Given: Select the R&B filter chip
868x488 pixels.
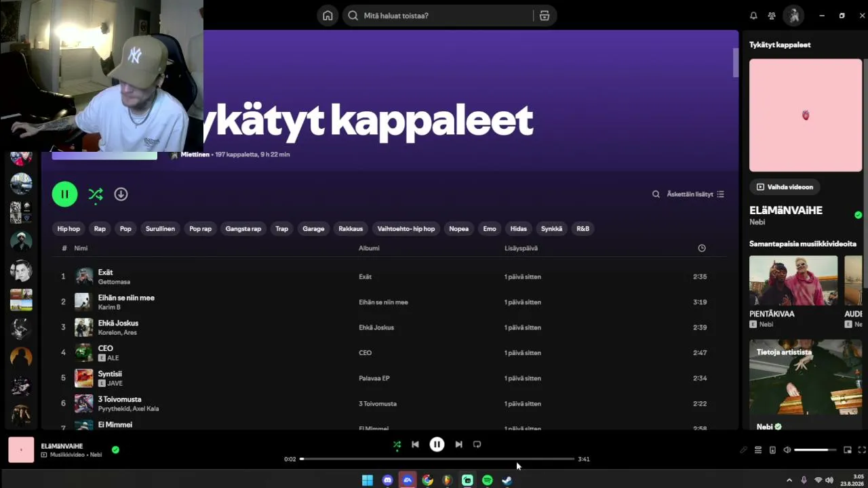Looking at the screenshot, I should tap(583, 229).
